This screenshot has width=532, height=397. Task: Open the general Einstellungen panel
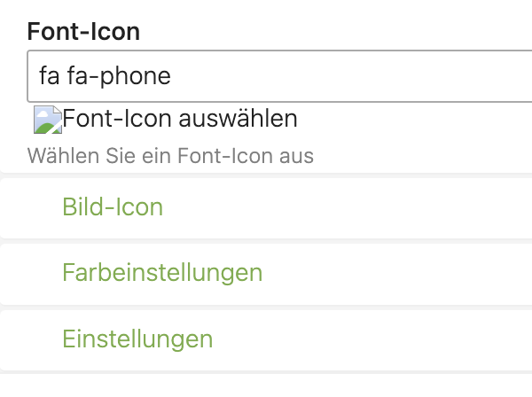[137, 339]
